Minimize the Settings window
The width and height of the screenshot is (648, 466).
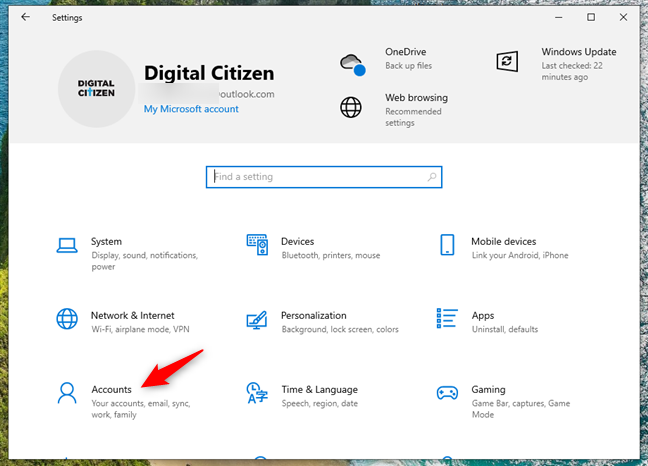559,17
